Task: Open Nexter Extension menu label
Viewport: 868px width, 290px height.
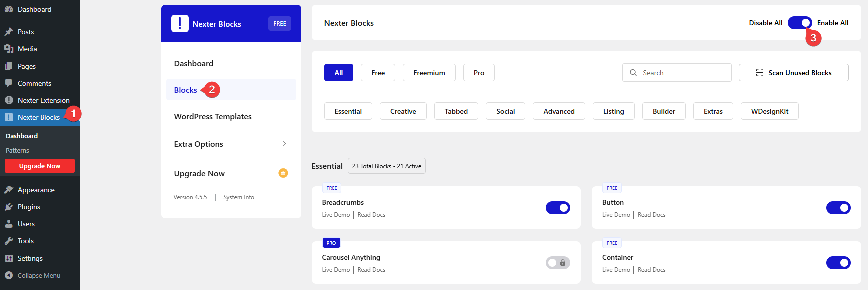Action: [x=44, y=100]
